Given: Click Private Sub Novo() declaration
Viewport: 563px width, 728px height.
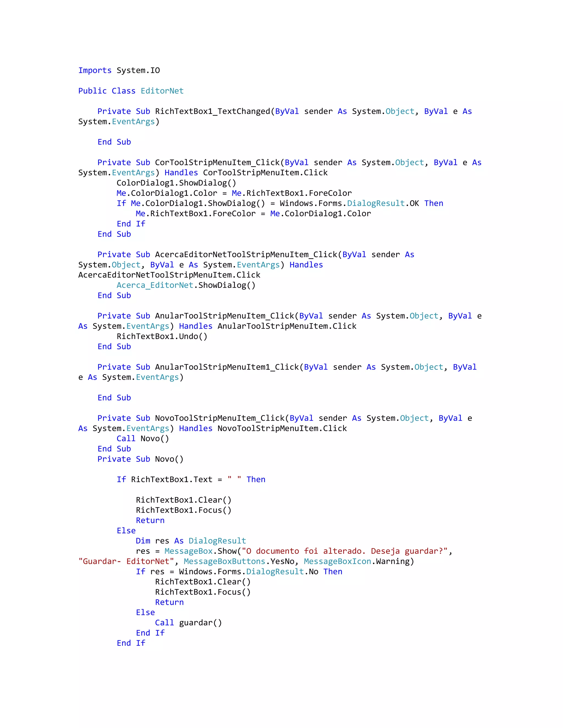Looking at the screenshot, I should (x=140, y=459).
